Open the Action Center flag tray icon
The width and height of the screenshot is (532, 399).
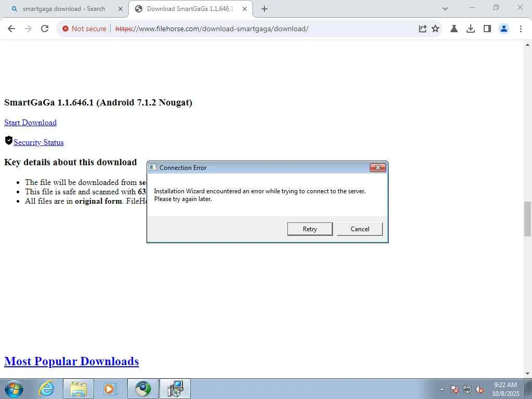click(454, 390)
